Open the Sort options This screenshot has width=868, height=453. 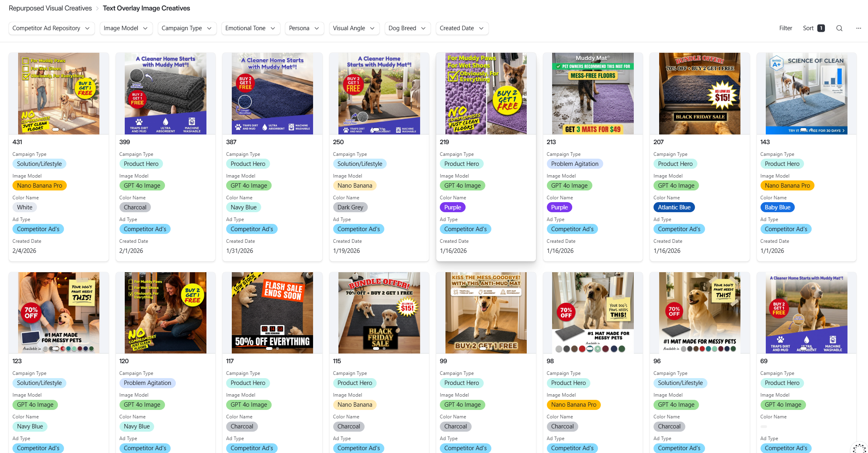pyautogui.click(x=814, y=28)
